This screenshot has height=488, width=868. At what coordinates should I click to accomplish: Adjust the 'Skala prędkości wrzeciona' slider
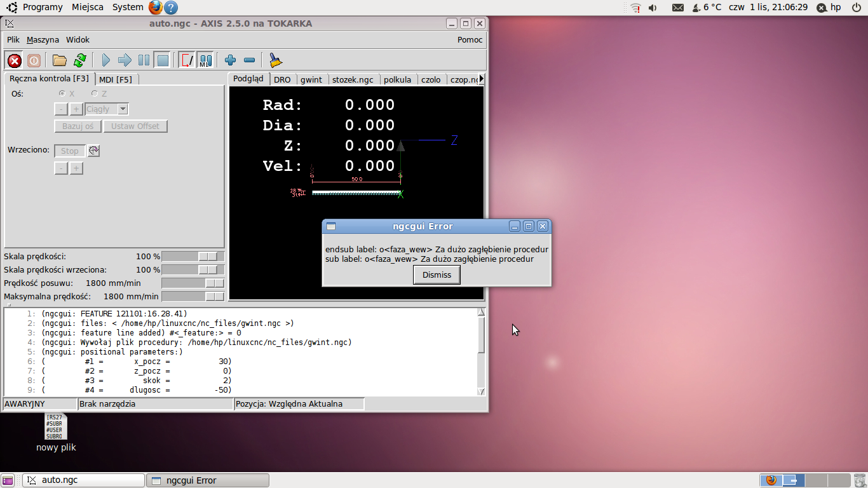[x=193, y=269]
